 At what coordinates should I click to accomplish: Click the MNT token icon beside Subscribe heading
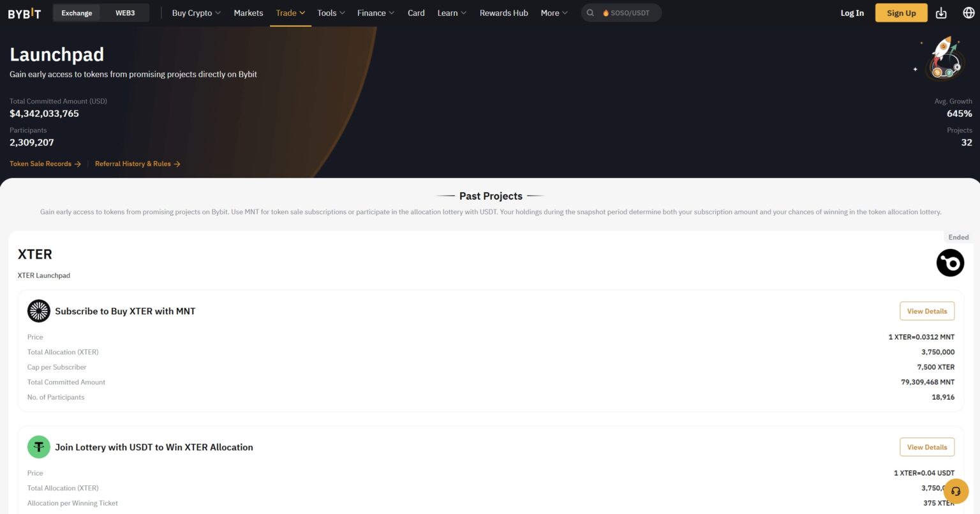pos(38,311)
